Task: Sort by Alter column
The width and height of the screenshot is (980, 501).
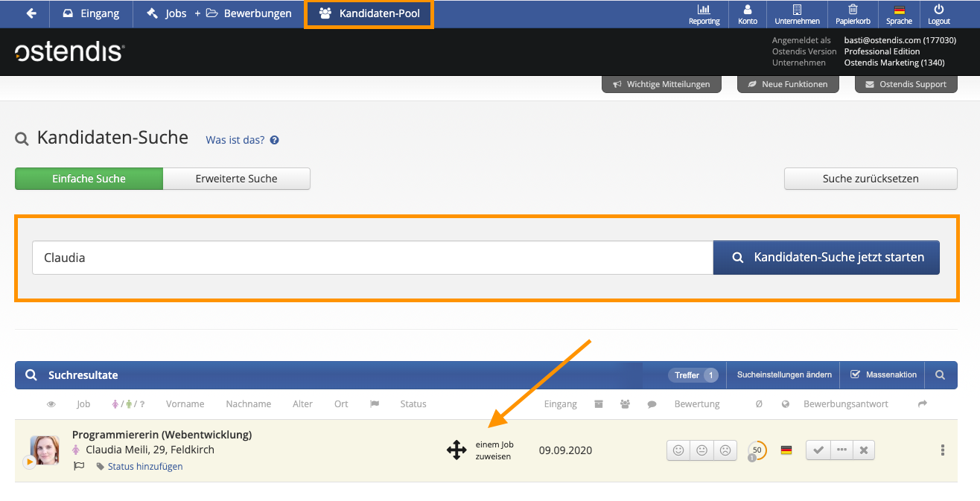Action: (302, 404)
